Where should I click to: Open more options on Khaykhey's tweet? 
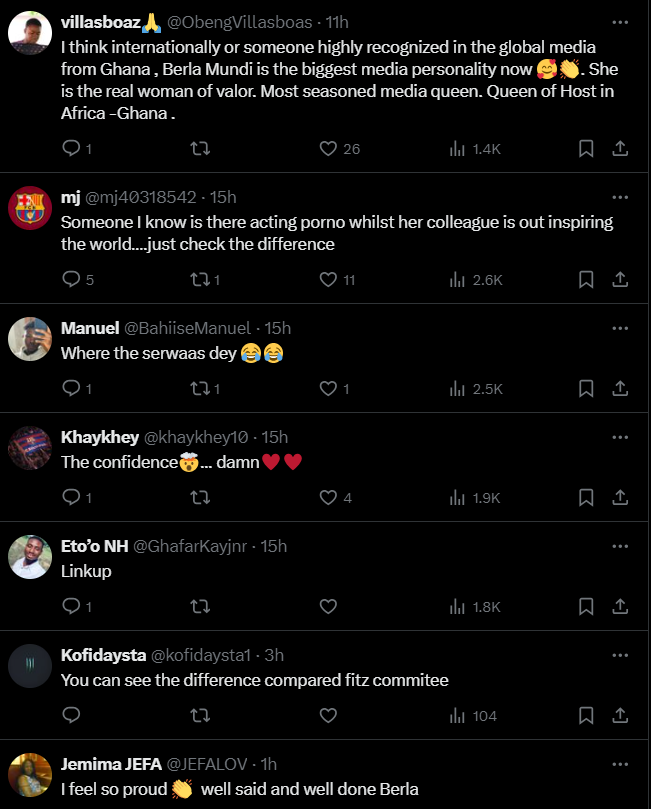(620, 437)
